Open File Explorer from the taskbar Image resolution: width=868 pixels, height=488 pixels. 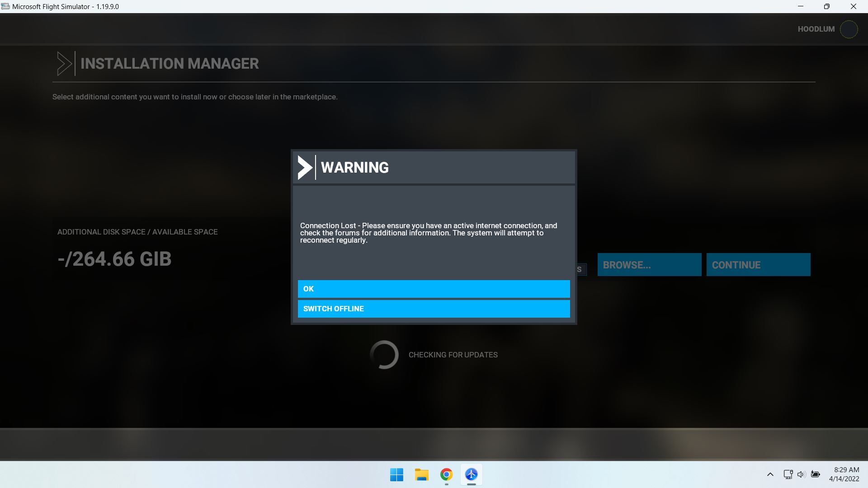tap(421, 474)
